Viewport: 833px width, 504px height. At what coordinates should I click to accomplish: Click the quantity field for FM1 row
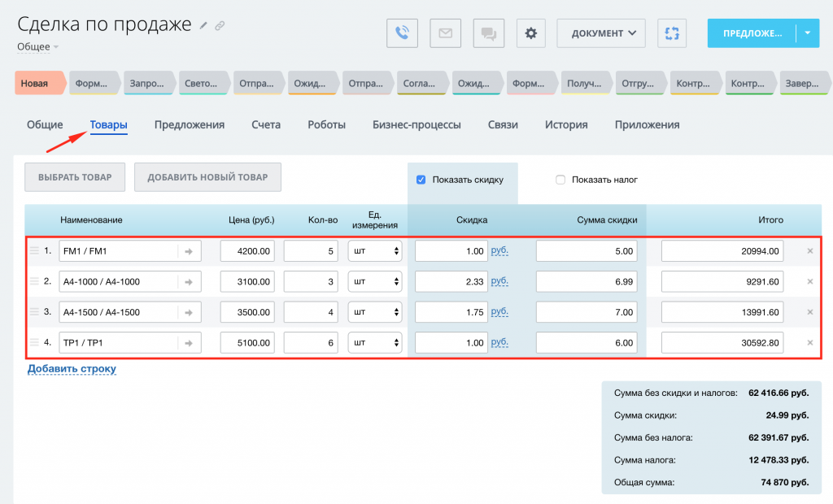coord(311,252)
